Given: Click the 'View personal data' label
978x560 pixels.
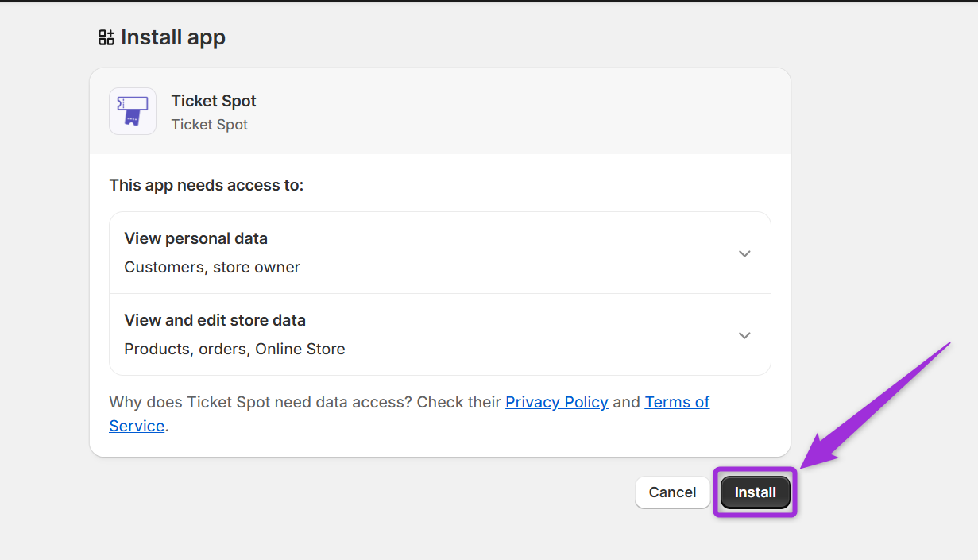Looking at the screenshot, I should [x=196, y=238].
